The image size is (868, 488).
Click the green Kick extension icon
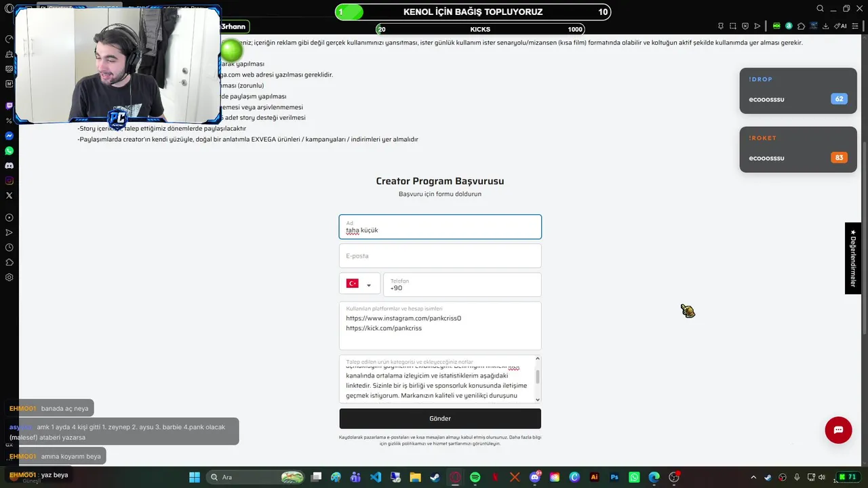(776, 26)
